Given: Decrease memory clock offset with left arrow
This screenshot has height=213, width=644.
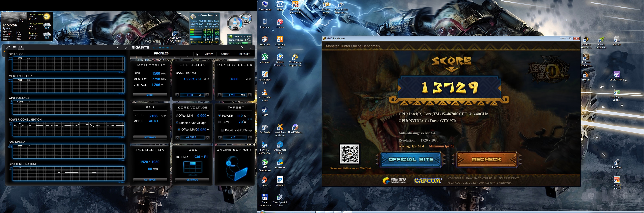Looking at the screenshot, I should pyautogui.click(x=219, y=95).
